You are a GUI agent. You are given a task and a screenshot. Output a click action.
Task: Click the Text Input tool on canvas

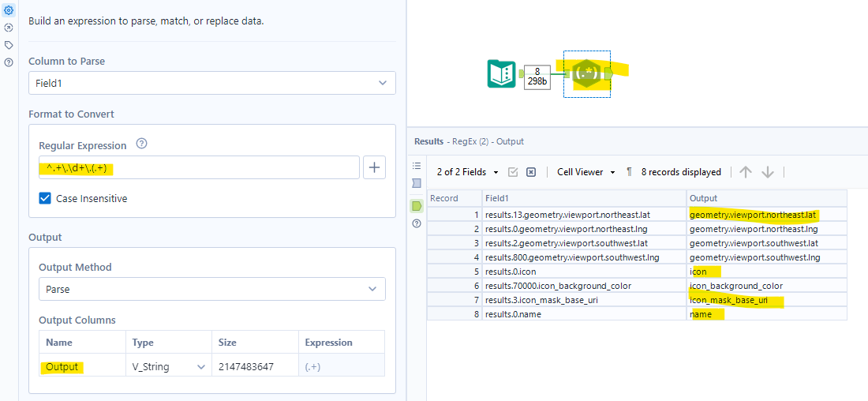501,74
